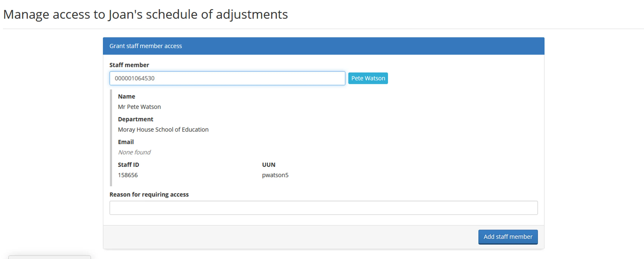Click the UUN label
This screenshot has width=644, height=259.
tap(268, 164)
